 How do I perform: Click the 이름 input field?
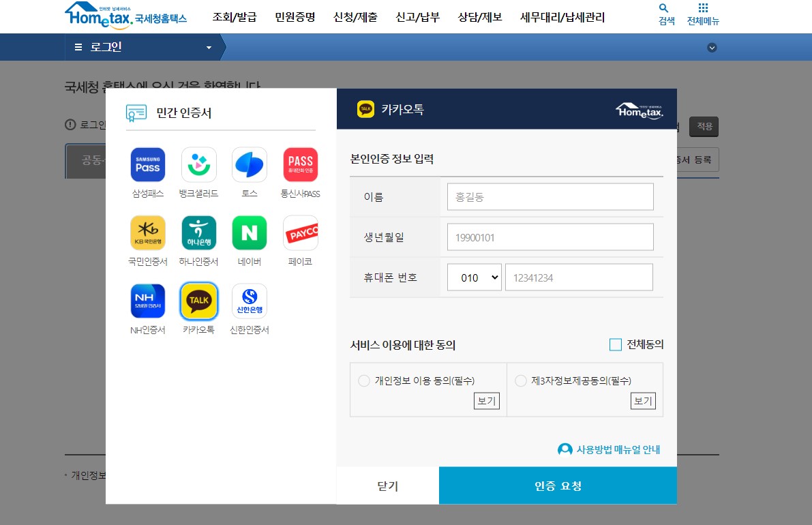[x=550, y=197]
